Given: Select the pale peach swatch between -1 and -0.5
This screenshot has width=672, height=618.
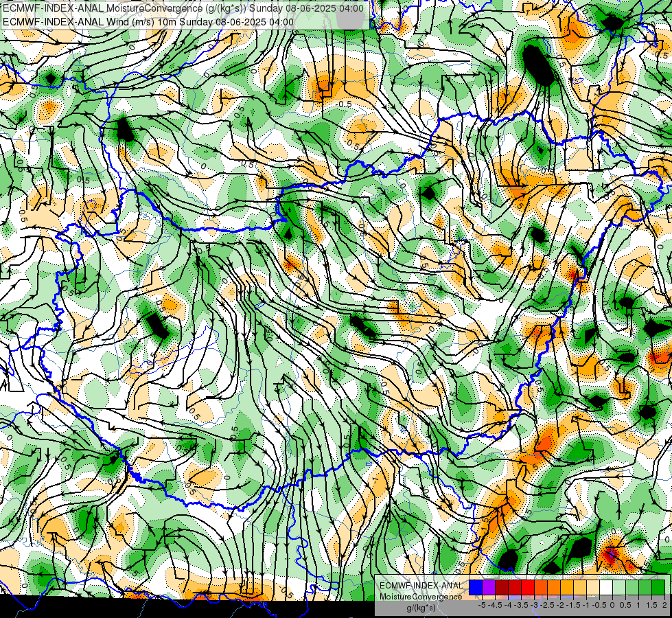Looking at the screenshot, I should (593, 588).
